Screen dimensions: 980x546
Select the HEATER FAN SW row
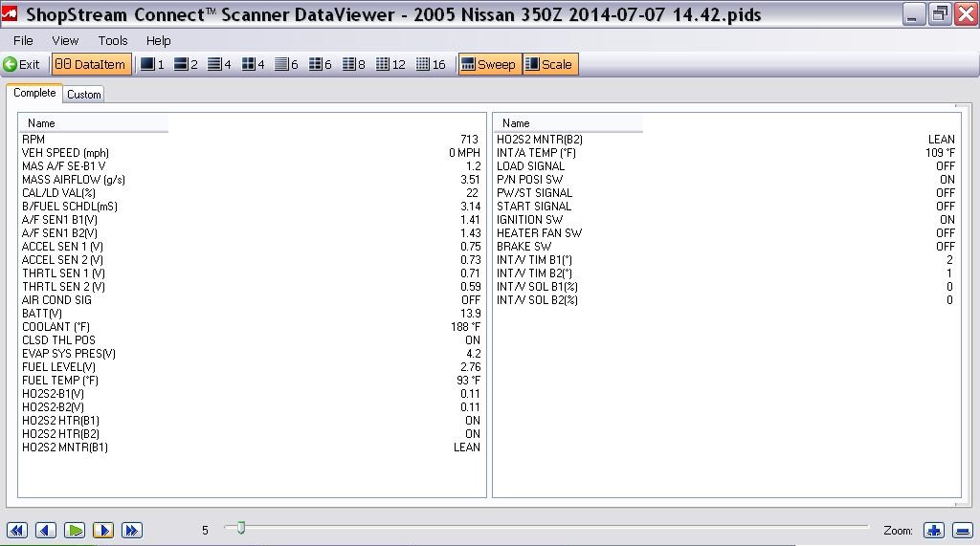[726, 233]
